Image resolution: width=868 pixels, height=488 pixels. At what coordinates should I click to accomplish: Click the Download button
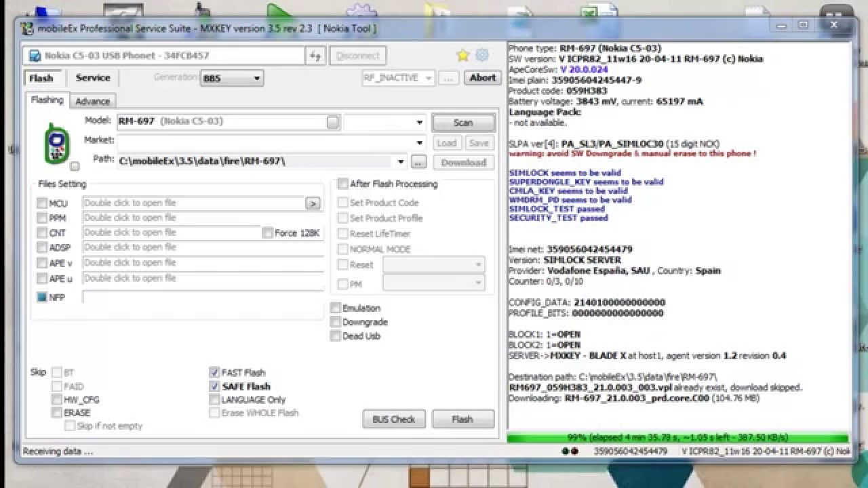[463, 163]
